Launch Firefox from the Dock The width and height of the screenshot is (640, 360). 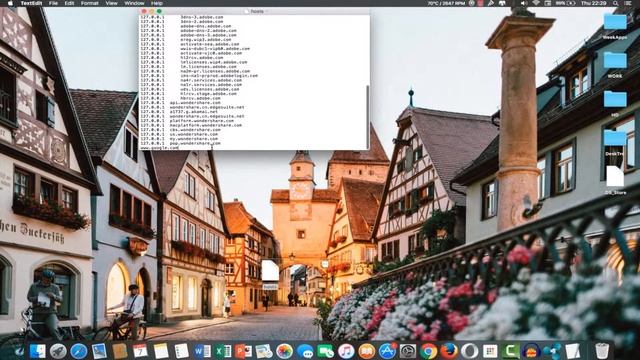(449, 351)
